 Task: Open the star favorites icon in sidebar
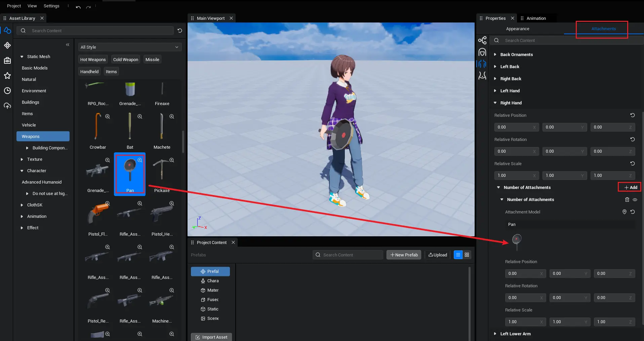7,76
